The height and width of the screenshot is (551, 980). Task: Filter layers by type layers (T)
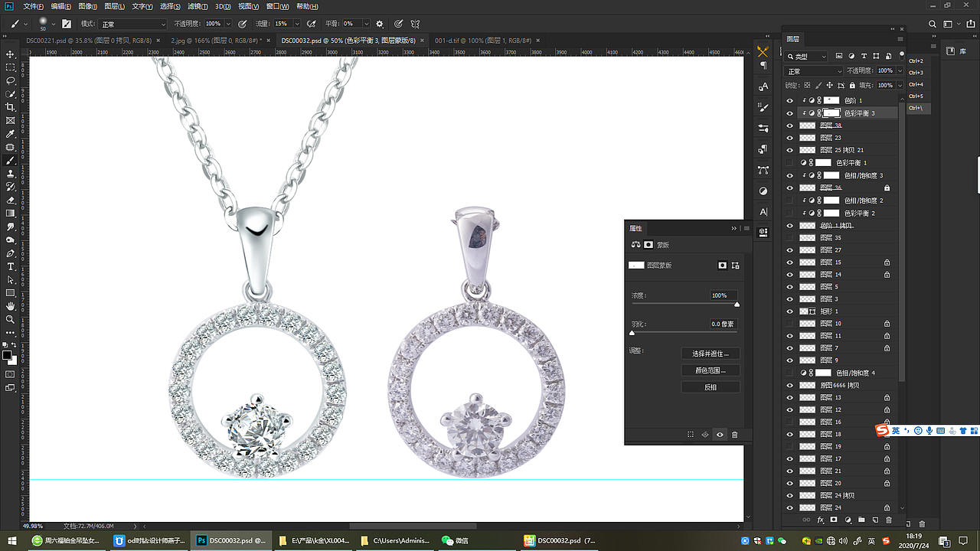point(864,56)
